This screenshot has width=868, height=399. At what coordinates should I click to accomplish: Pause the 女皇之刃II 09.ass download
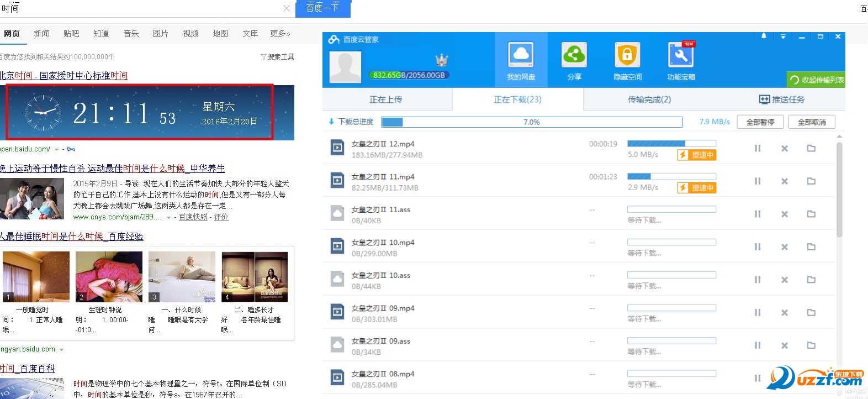pos(758,345)
